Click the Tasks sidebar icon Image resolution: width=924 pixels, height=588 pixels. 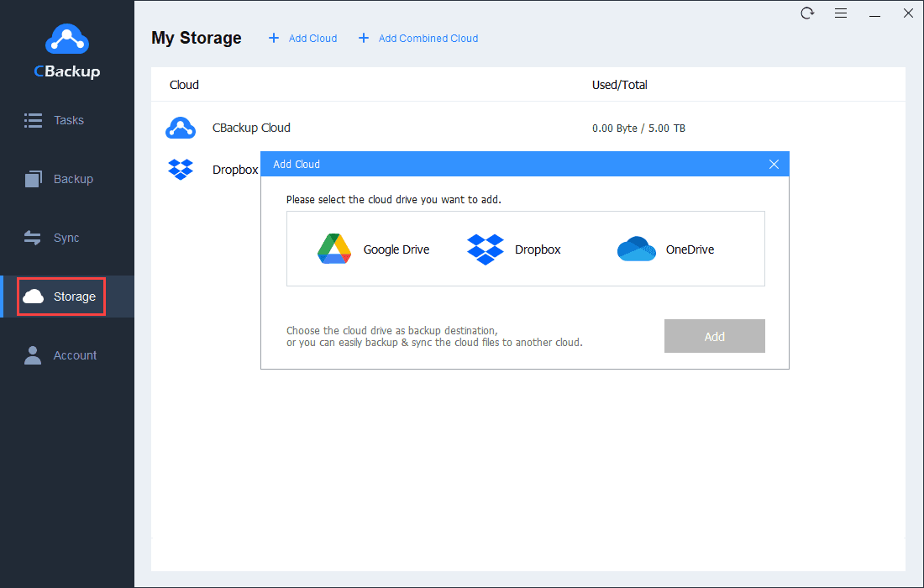(x=32, y=119)
